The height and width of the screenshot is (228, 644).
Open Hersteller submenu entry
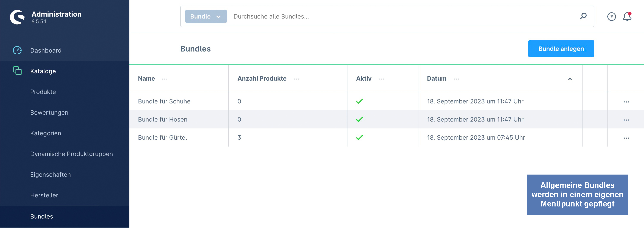44,195
